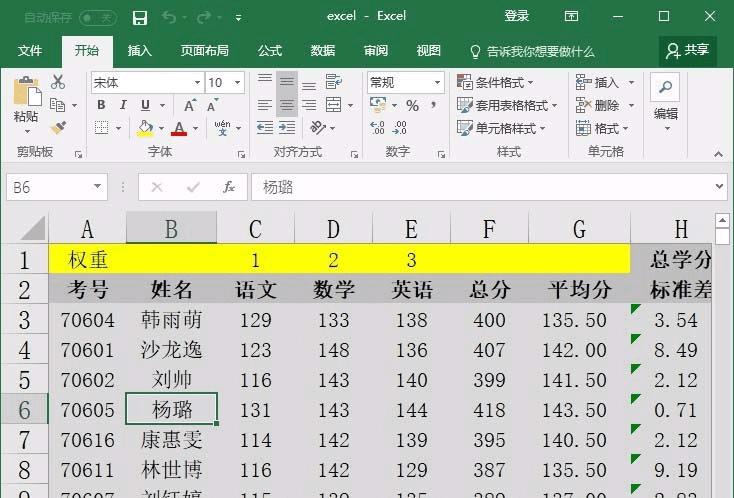Image resolution: width=734 pixels, height=498 pixels.
Task: Click the 共享 share button
Action: point(688,50)
